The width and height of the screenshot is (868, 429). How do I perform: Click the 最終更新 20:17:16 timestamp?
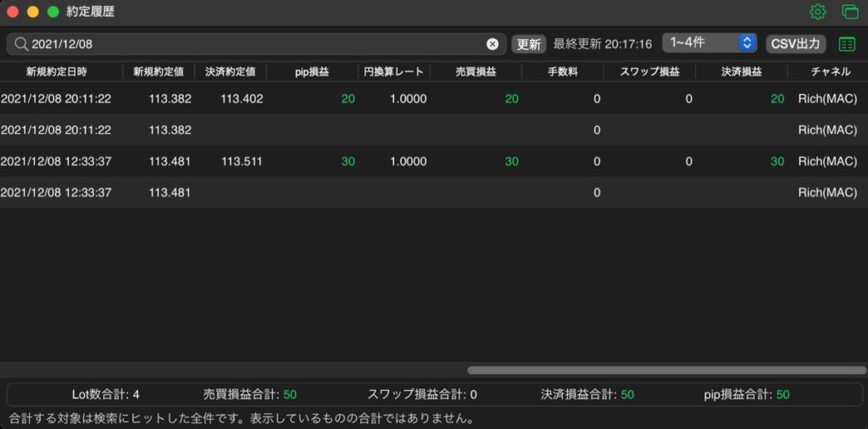603,44
